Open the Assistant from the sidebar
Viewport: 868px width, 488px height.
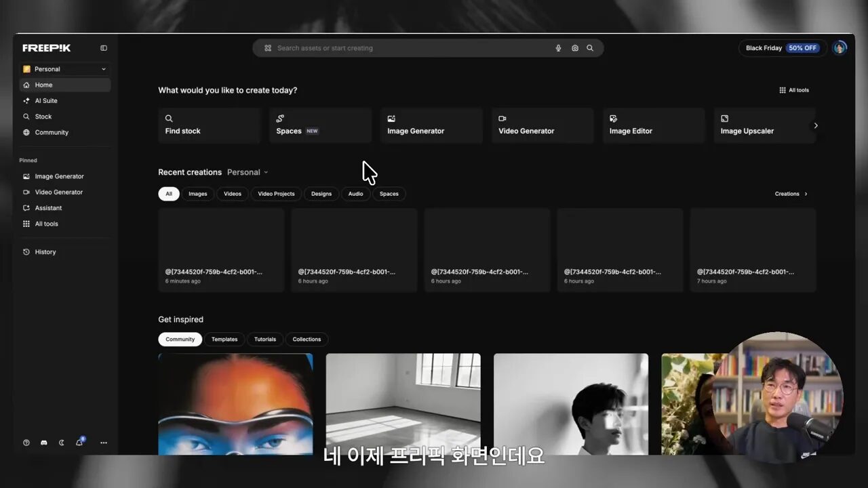47,207
